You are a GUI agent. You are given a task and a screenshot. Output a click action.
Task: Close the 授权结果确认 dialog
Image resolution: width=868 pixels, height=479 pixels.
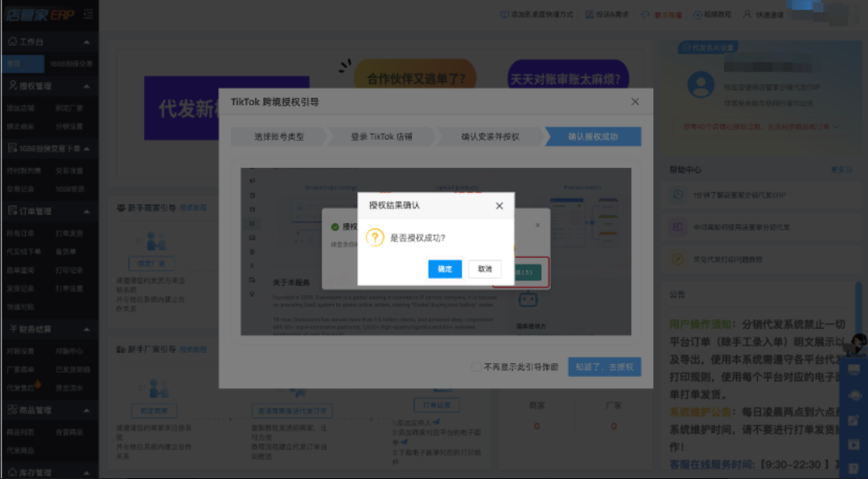tap(499, 206)
